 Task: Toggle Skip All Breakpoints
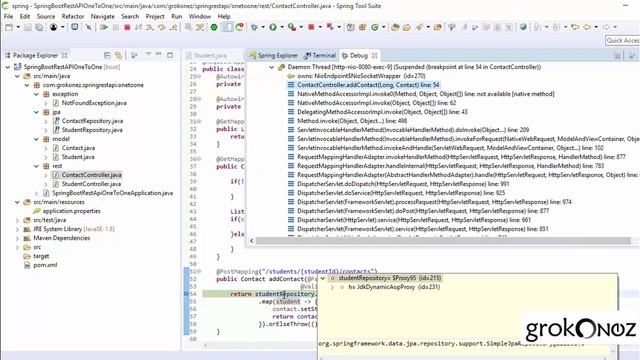(89, 27)
